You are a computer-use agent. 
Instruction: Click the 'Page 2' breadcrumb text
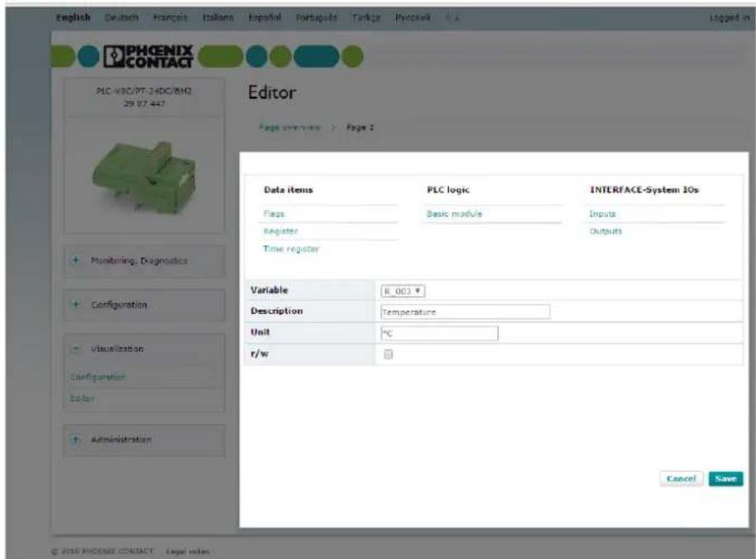[x=360, y=127]
